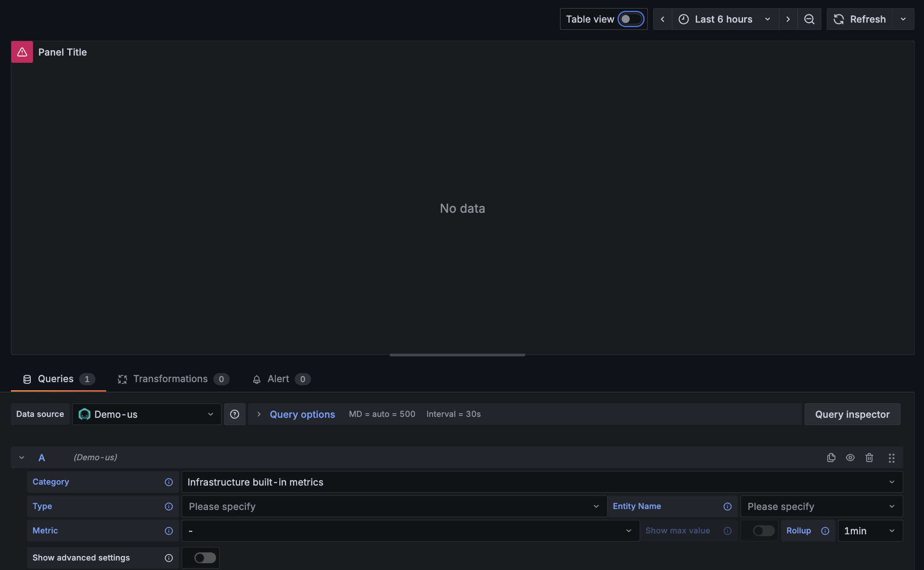The height and width of the screenshot is (570, 924).
Task: Show info for Metric field
Action: pyautogui.click(x=169, y=531)
